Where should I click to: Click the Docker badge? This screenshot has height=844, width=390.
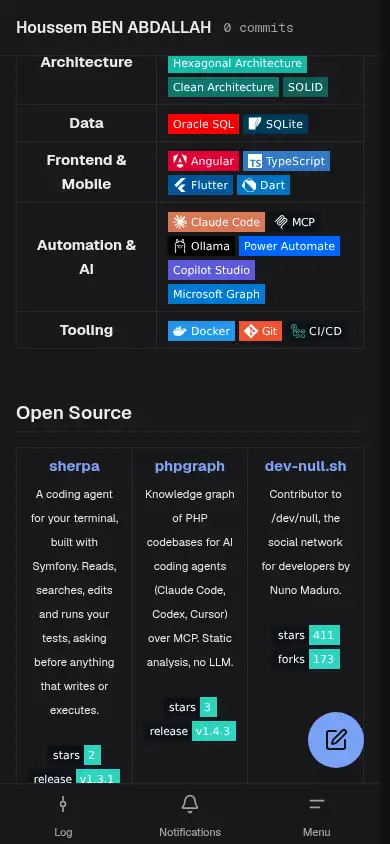click(201, 331)
